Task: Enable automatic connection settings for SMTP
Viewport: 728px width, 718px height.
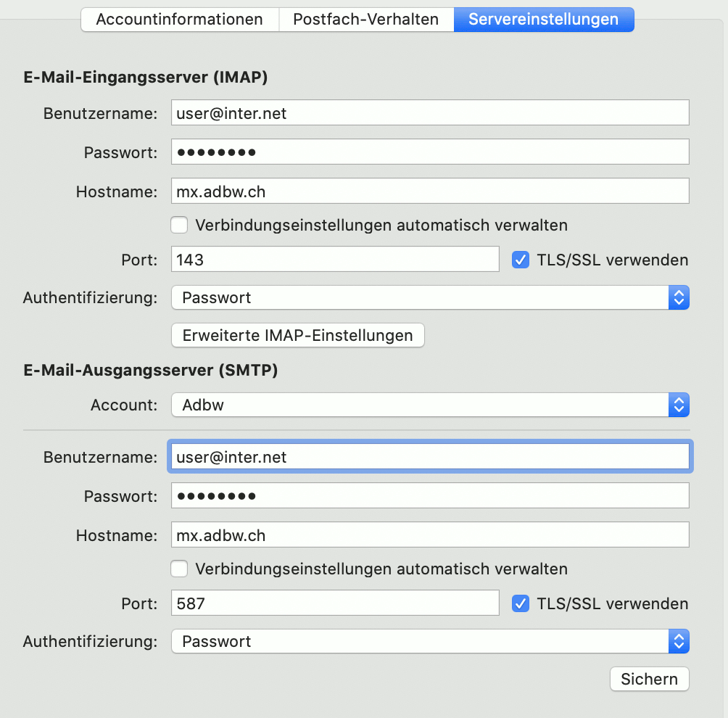Action: tap(179, 569)
